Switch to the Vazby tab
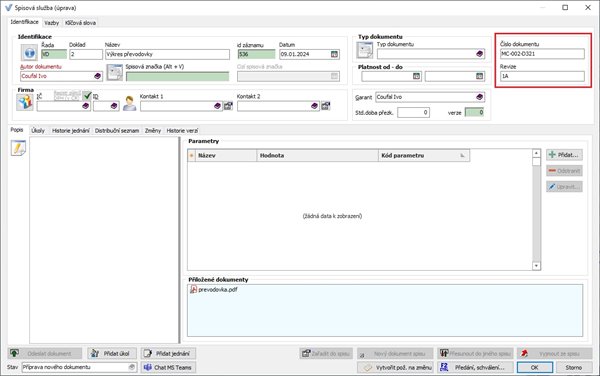600x376 pixels. pyautogui.click(x=52, y=23)
